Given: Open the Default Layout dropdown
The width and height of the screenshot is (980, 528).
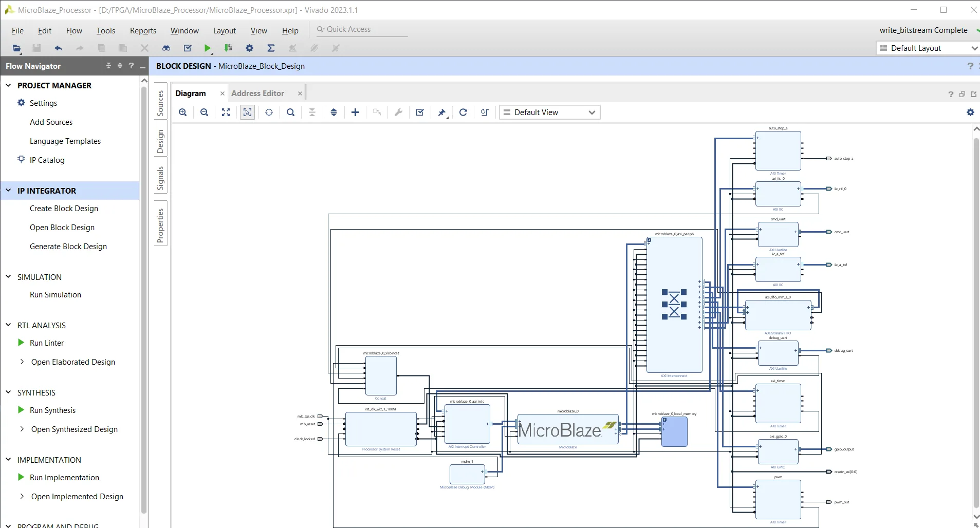Looking at the screenshot, I should coord(928,48).
